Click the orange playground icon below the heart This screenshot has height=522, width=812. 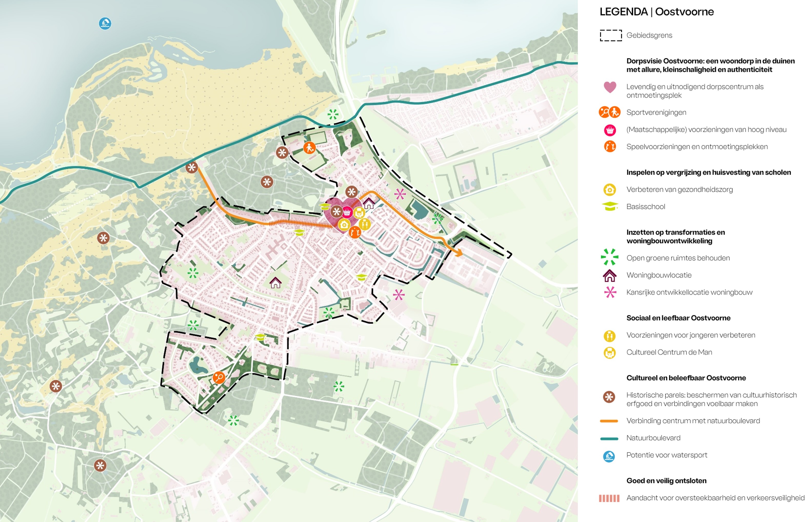[354, 233]
